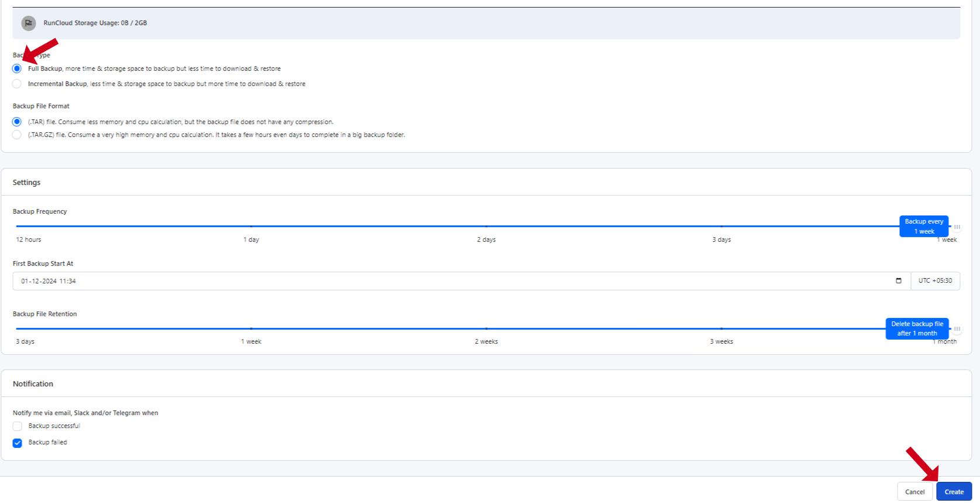Pick the (.TAR.GZ) compressed file format
Viewport: 980px width, 503px height.
click(17, 135)
